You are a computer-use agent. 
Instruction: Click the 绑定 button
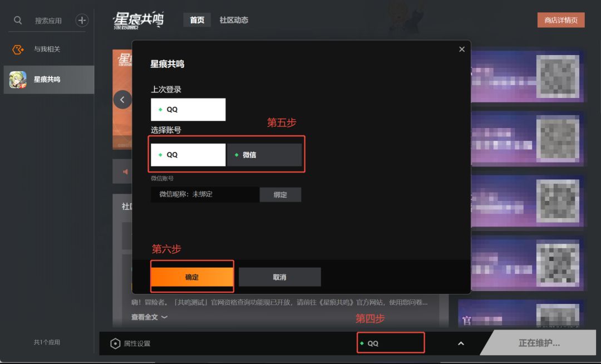(280, 195)
